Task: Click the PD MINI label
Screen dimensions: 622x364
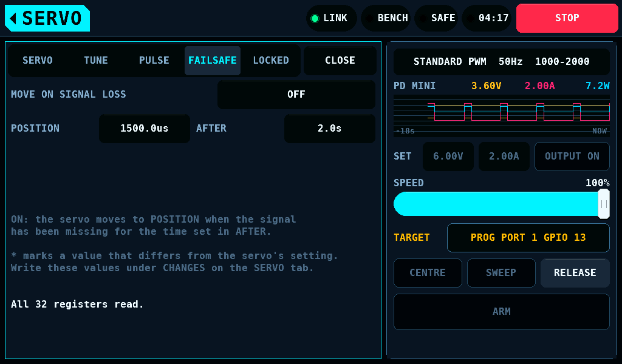Action: [x=414, y=86]
